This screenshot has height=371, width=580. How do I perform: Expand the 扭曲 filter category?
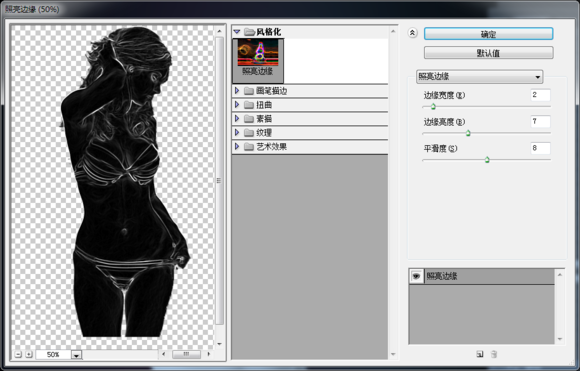237,105
